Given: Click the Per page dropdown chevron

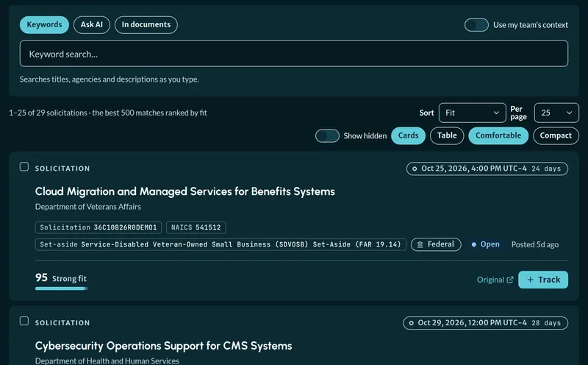Looking at the screenshot, I should 569,113.
